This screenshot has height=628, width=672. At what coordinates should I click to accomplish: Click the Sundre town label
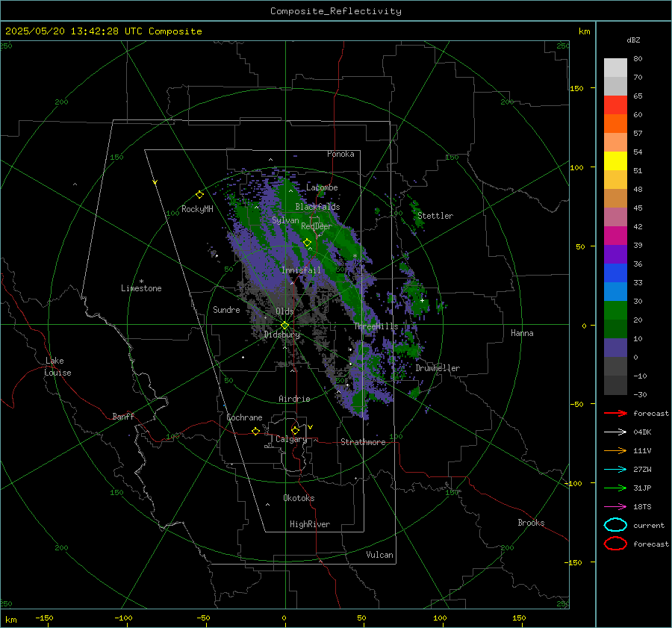click(x=226, y=309)
